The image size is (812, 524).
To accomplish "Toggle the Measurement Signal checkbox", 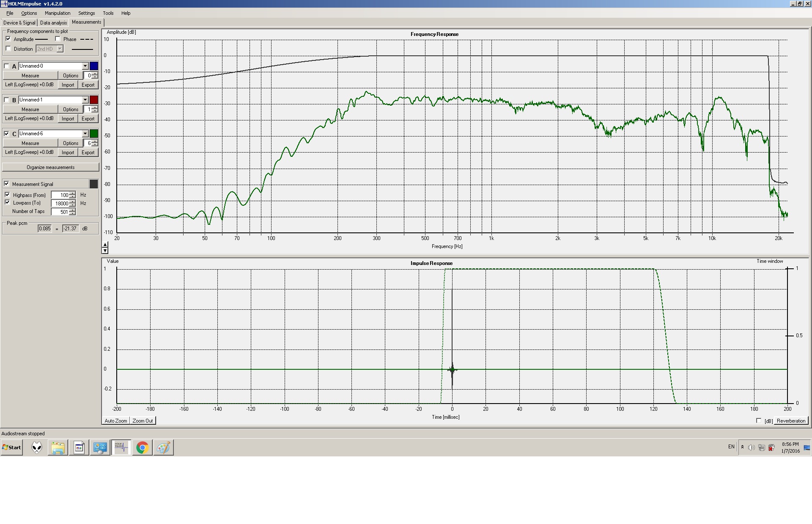I will point(6,184).
